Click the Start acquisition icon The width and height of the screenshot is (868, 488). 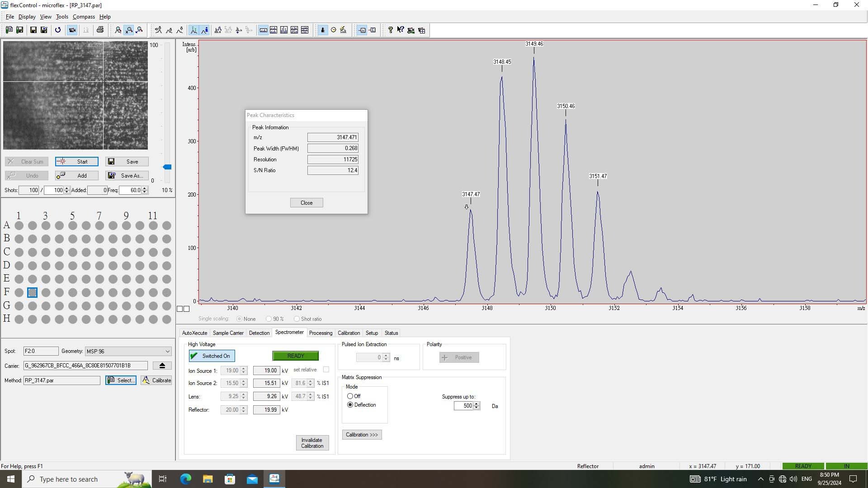click(x=76, y=161)
